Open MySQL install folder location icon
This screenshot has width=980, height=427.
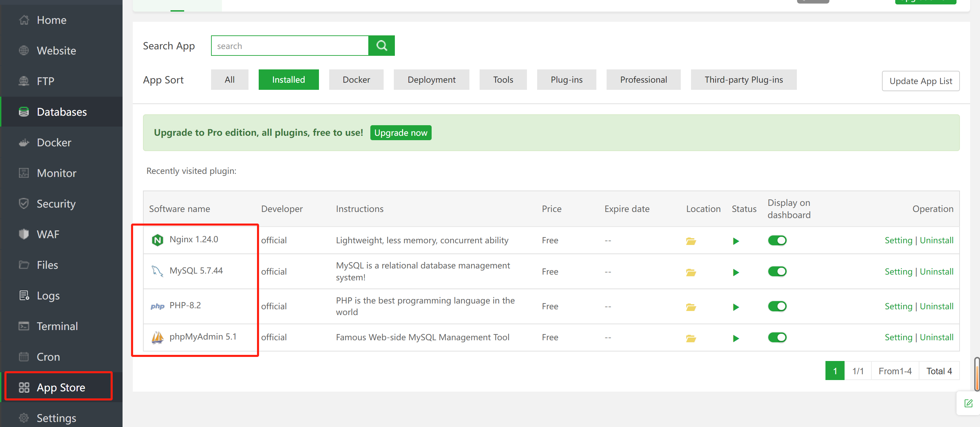[x=691, y=272]
